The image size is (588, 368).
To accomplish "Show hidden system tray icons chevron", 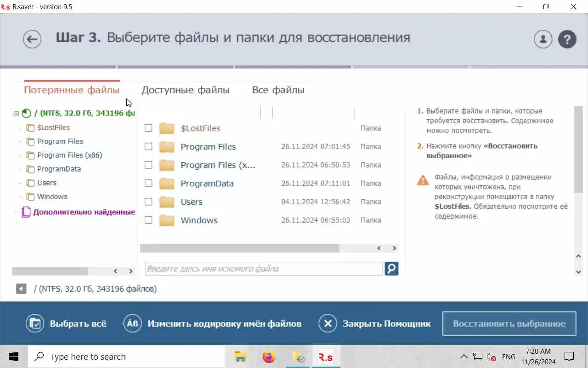I will click(464, 357).
